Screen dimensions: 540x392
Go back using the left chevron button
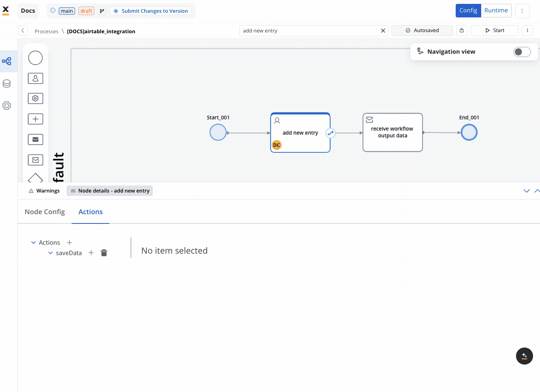[23, 31]
